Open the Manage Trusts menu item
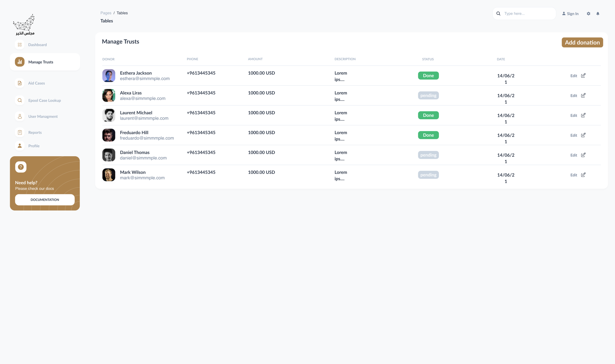Screen dimensions: 615x364 tap(41, 62)
